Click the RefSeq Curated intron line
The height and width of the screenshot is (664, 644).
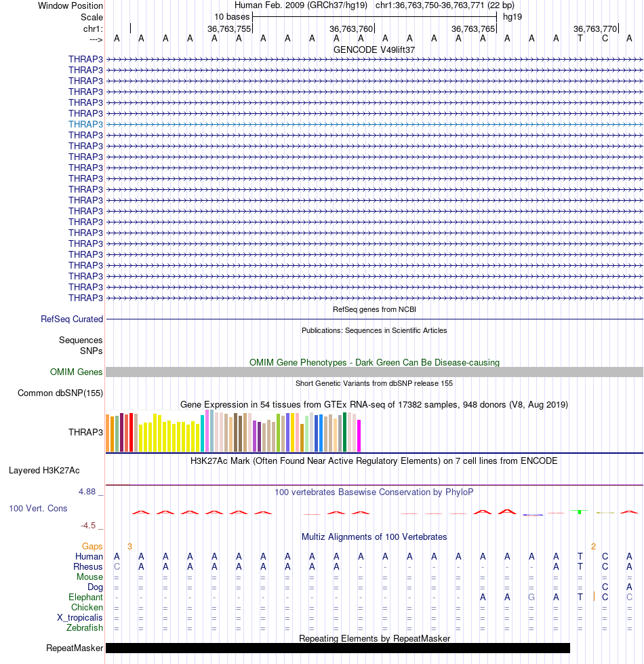[374, 319]
